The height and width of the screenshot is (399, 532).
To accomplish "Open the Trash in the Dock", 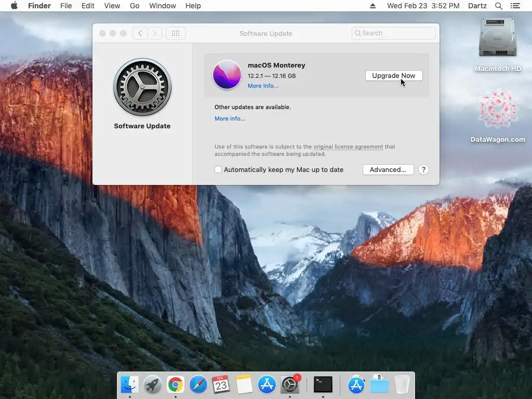I will pyautogui.click(x=402, y=384).
